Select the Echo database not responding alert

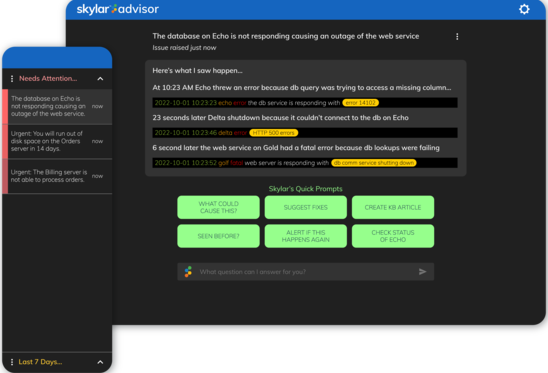click(x=57, y=106)
